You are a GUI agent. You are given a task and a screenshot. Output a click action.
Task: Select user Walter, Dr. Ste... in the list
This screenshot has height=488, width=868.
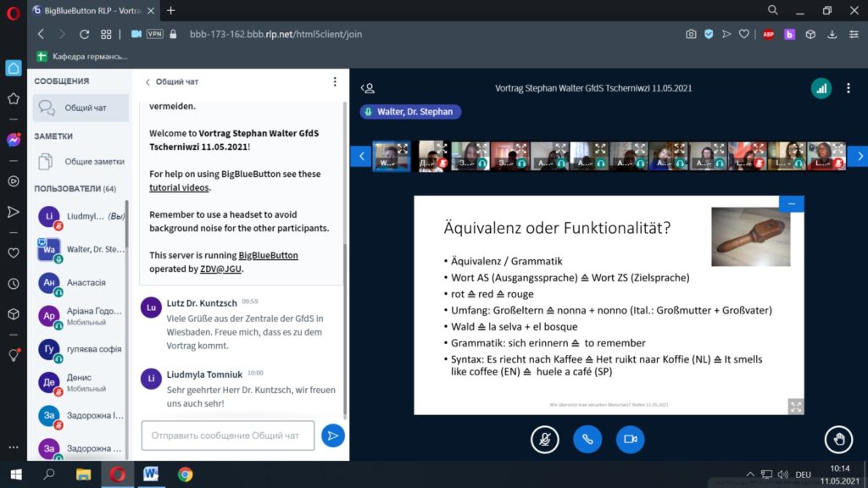click(x=81, y=250)
